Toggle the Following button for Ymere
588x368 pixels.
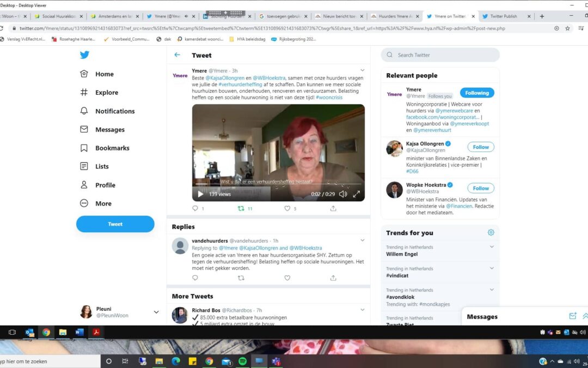tap(477, 93)
